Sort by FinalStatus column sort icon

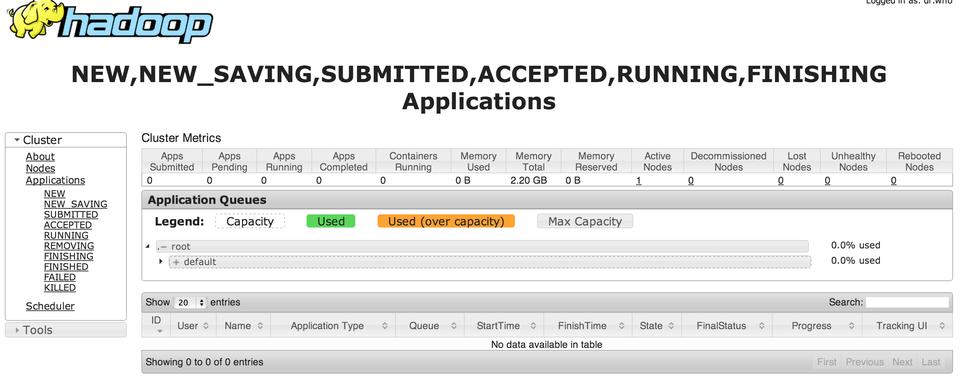pyautogui.click(x=762, y=326)
